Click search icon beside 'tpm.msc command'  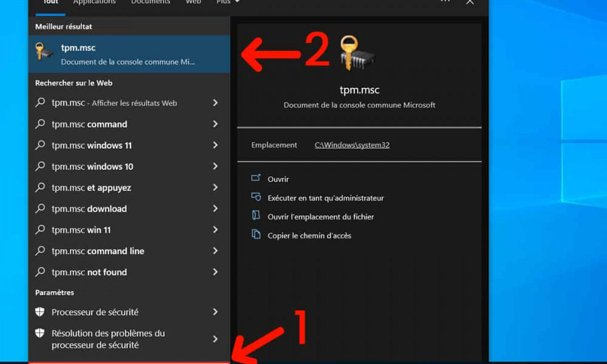pos(40,124)
